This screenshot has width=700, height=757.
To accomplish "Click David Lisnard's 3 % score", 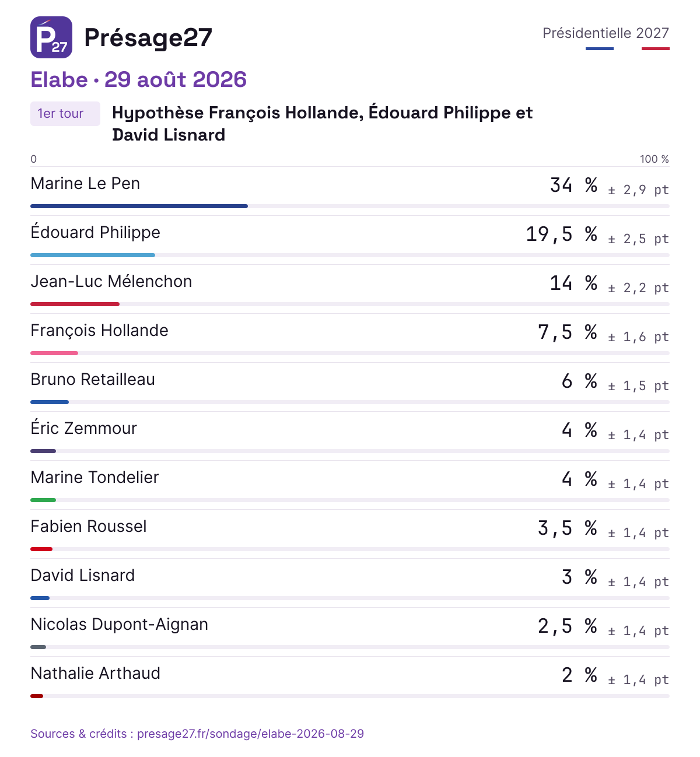I will click(580, 577).
